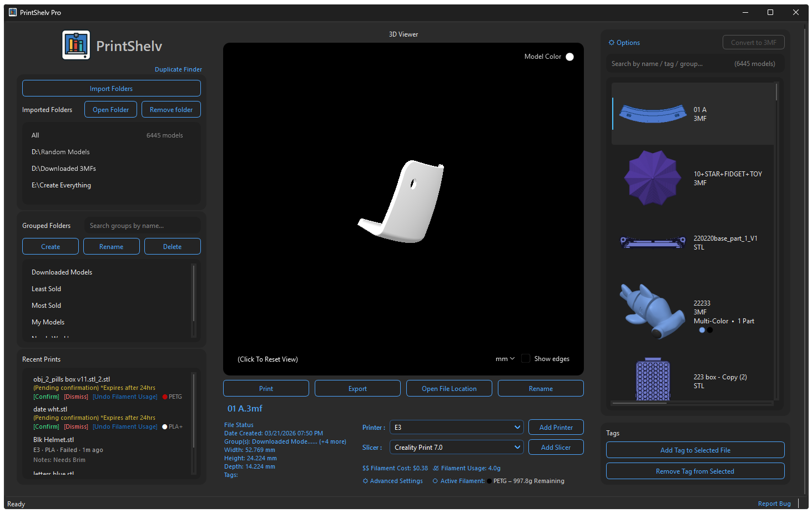Image resolution: width=812 pixels, height=513 pixels.
Task: Click the Filament Usage spool icon
Action: pyautogui.click(x=436, y=468)
